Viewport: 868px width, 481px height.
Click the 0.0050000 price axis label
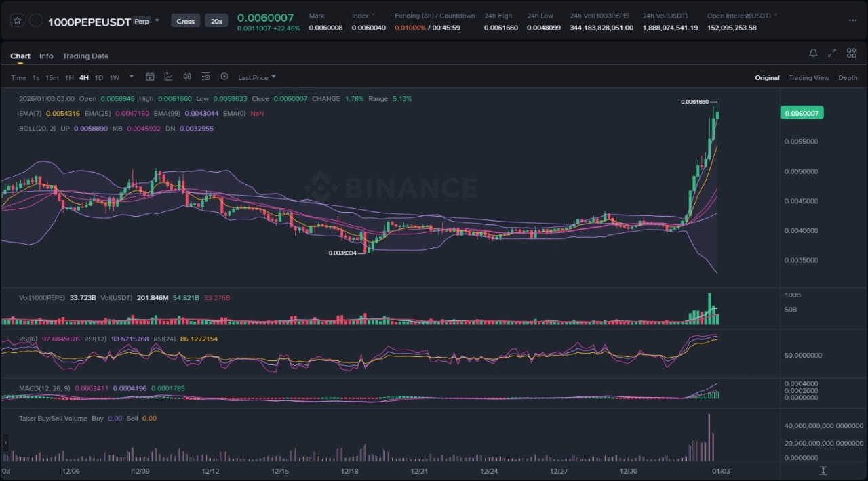coord(802,171)
